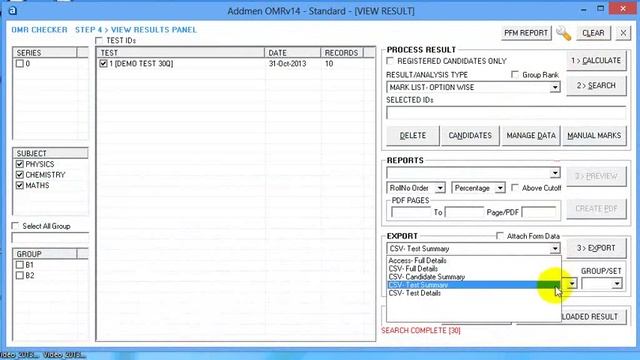Screen dimensions: 640x360
Task: Select CSV- Test Details export option
Action: pos(473,293)
